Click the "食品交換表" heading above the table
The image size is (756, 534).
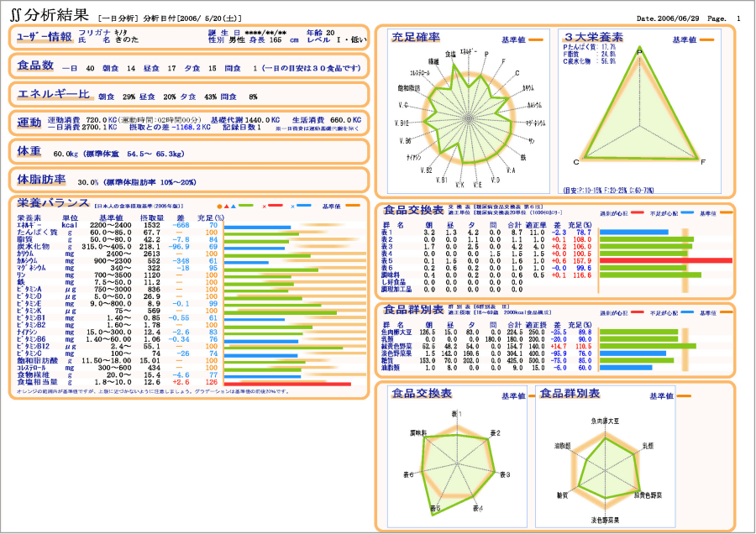(x=413, y=210)
